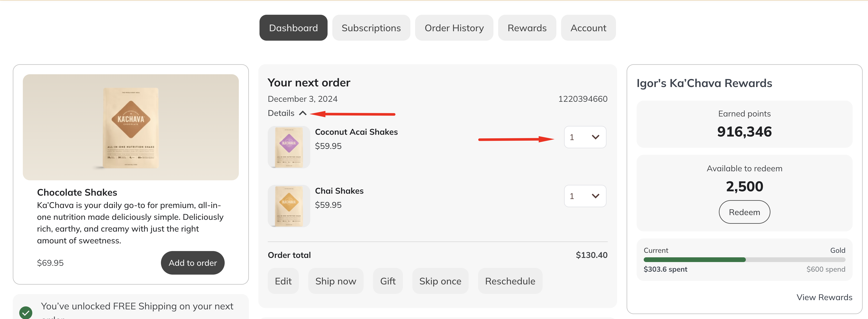Click the Edit order button
The image size is (868, 319).
pyautogui.click(x=283, y=281)
